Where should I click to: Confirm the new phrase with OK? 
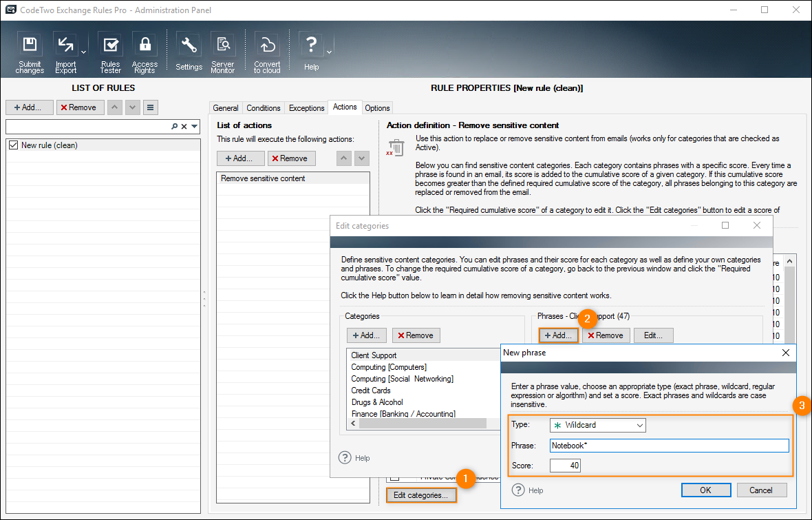point(706,490)
